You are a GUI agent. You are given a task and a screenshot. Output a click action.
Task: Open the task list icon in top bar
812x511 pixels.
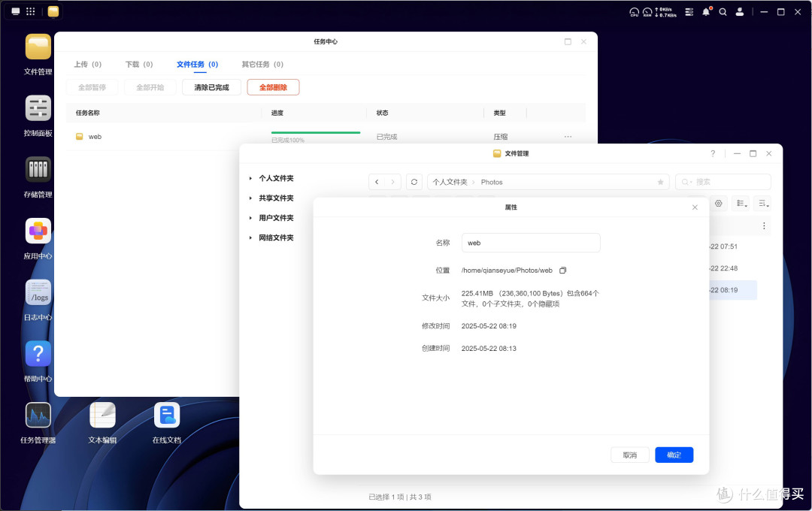tap(689, 11)
